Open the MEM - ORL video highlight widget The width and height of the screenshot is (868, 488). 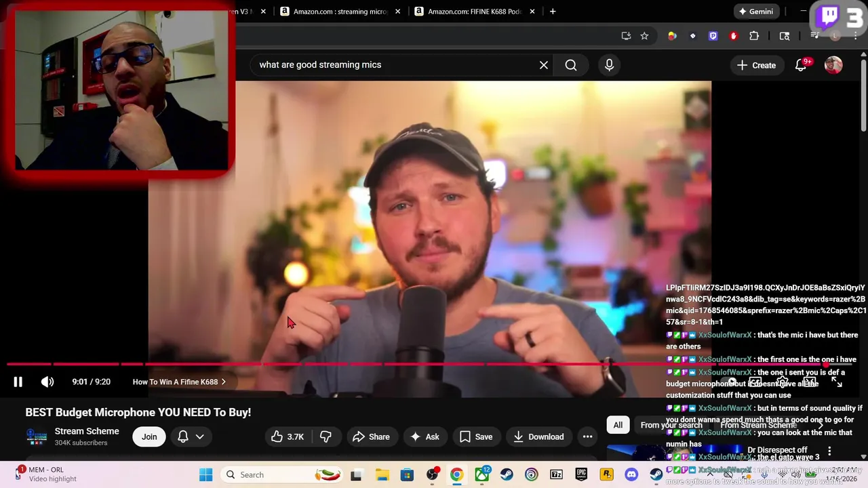[46, 474]
